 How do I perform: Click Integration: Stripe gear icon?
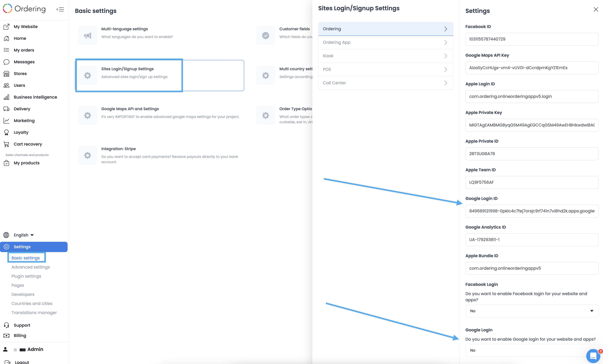(88, 155)
